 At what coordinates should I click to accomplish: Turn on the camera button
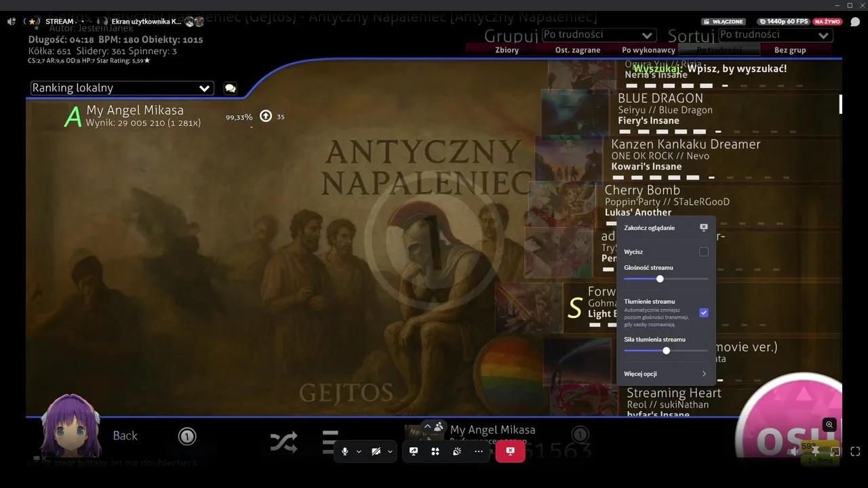376,451
